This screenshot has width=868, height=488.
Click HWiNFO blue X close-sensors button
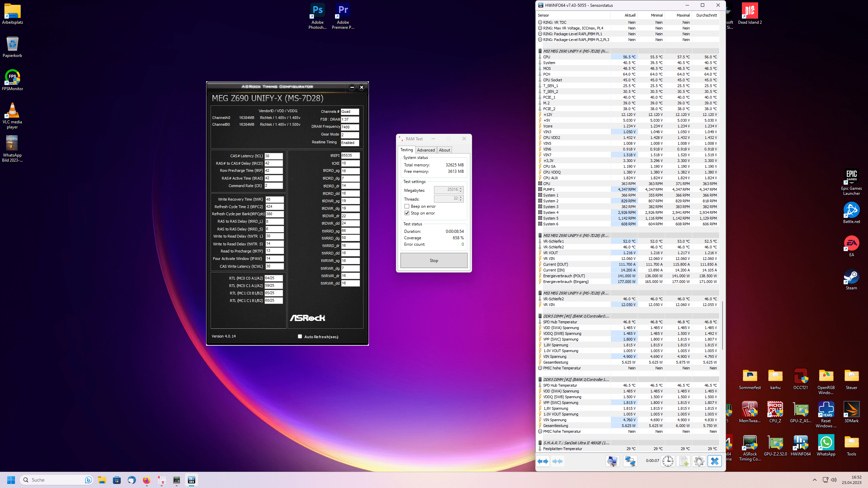tap(715, 461)
